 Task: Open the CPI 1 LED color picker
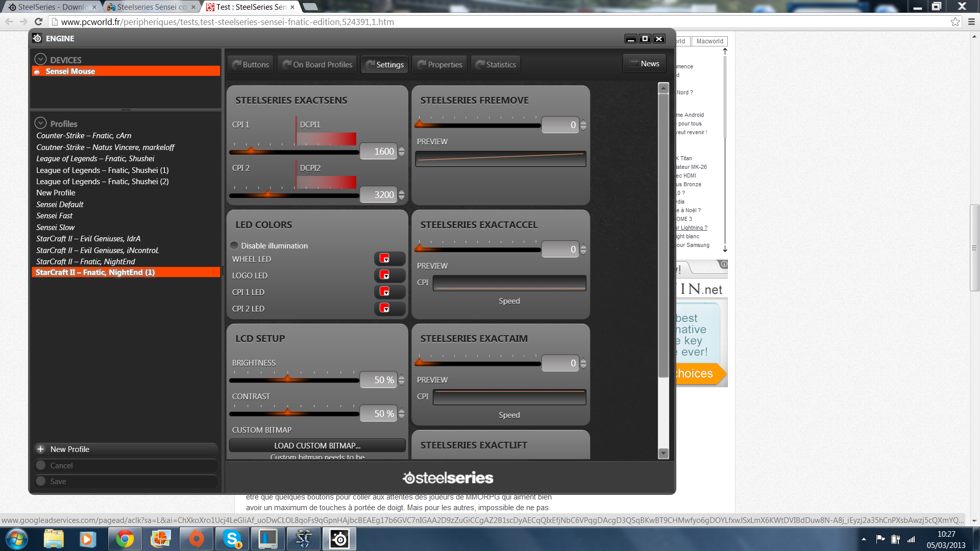click(389, 292)
